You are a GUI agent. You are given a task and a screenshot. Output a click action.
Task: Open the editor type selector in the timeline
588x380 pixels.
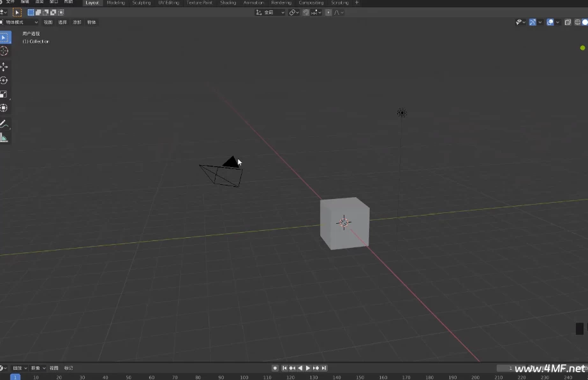click(4, 368)
